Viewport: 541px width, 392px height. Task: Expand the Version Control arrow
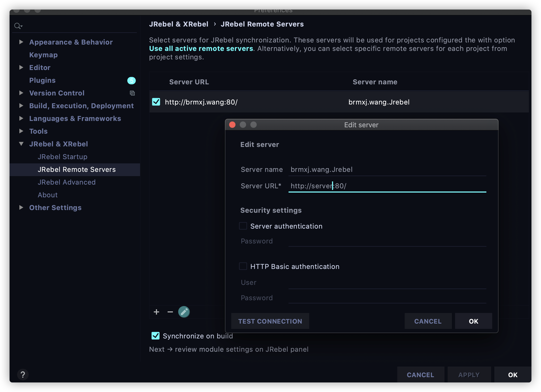pyautogui.click(x=21, y=93)
